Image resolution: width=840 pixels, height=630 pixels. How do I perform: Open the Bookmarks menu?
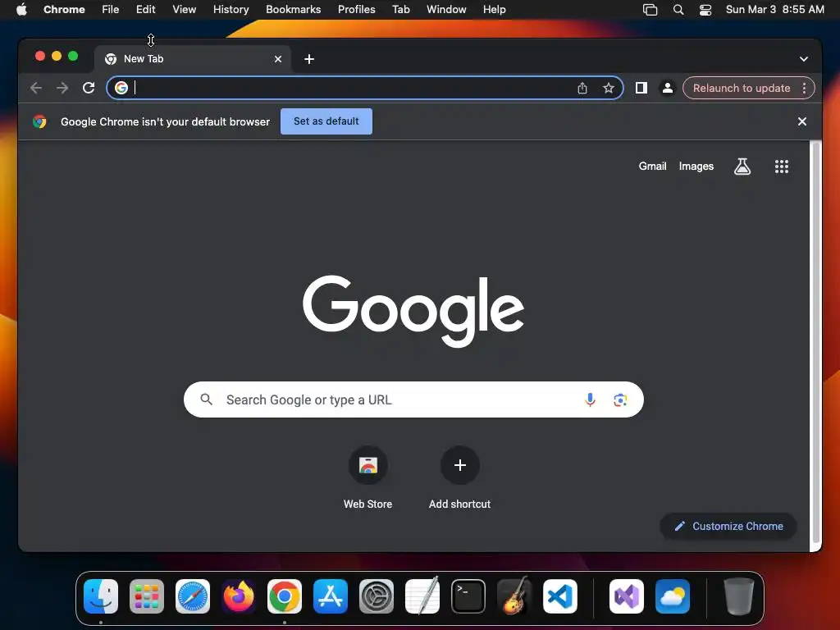coord(293,10)
